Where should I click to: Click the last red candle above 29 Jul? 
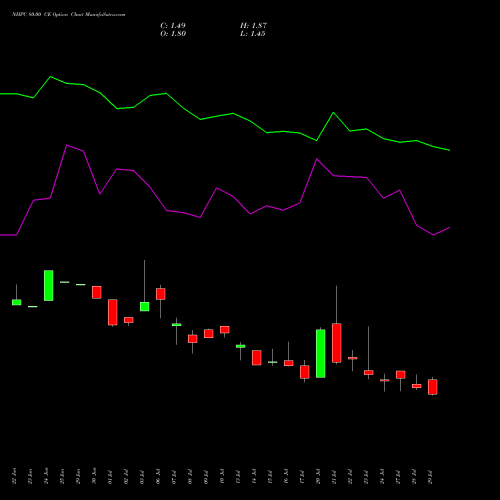pyautogui.click(x=433, y=387)
